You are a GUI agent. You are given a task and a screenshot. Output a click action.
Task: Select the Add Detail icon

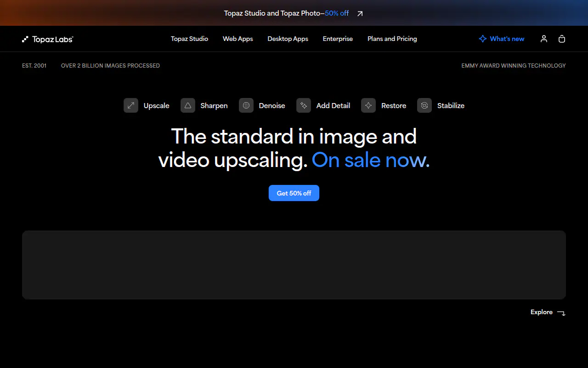[304, 106]
